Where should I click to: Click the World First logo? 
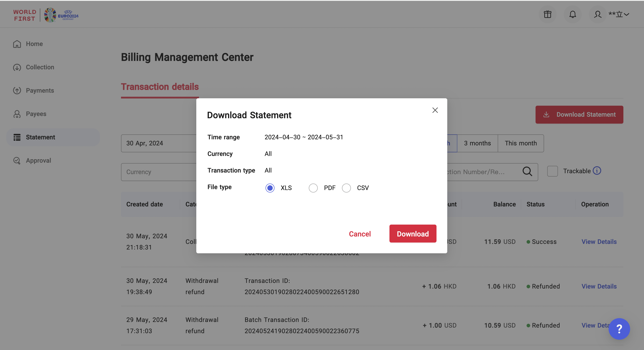[24, 15]
